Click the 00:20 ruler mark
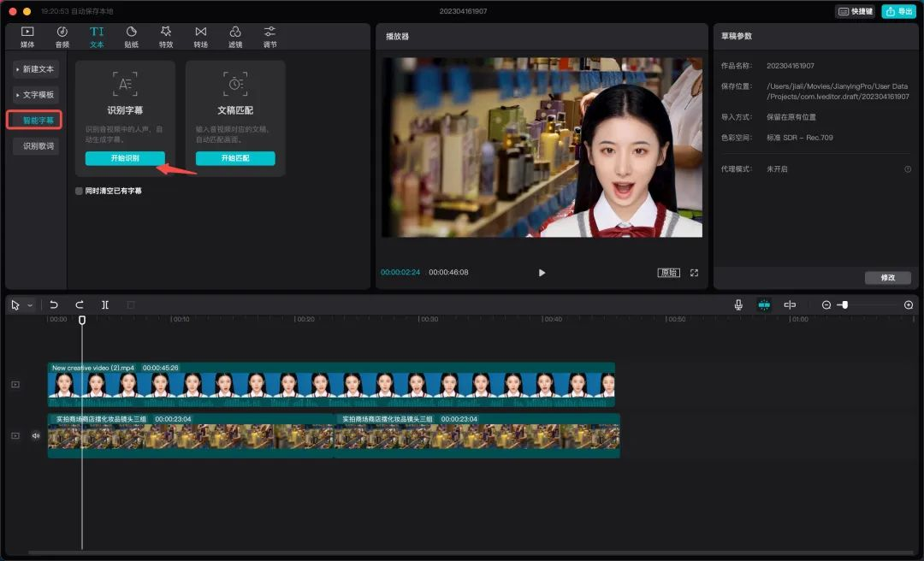 tap(305, 319)
